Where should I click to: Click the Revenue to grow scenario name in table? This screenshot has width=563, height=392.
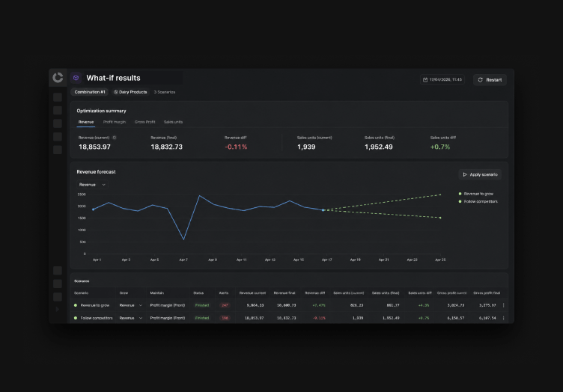[95, 305]
